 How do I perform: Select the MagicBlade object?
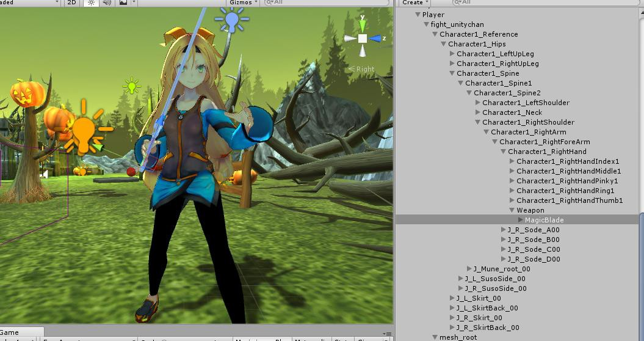[545, 220]
